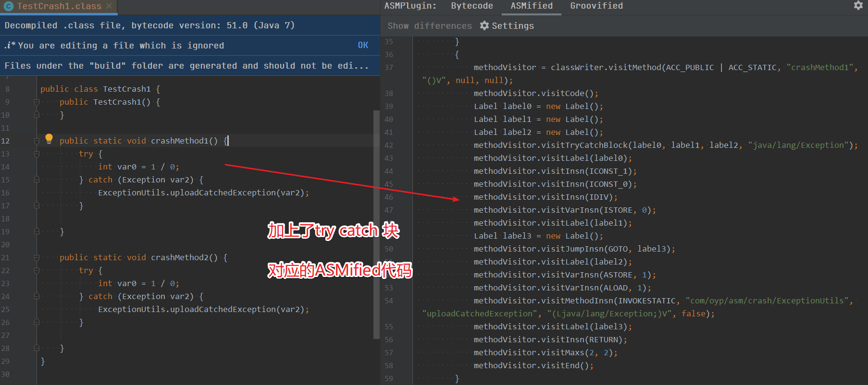The image size is (868, 385).
Task: Collapse crashMethod2 fold marker at line 21
Action: tap(37, 257)
